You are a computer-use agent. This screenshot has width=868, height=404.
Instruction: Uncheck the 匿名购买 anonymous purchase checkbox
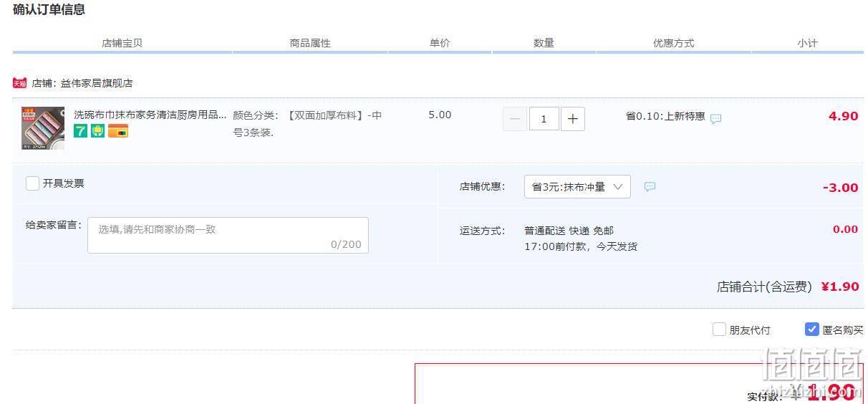pyautogui.click(x=812, y=330)
